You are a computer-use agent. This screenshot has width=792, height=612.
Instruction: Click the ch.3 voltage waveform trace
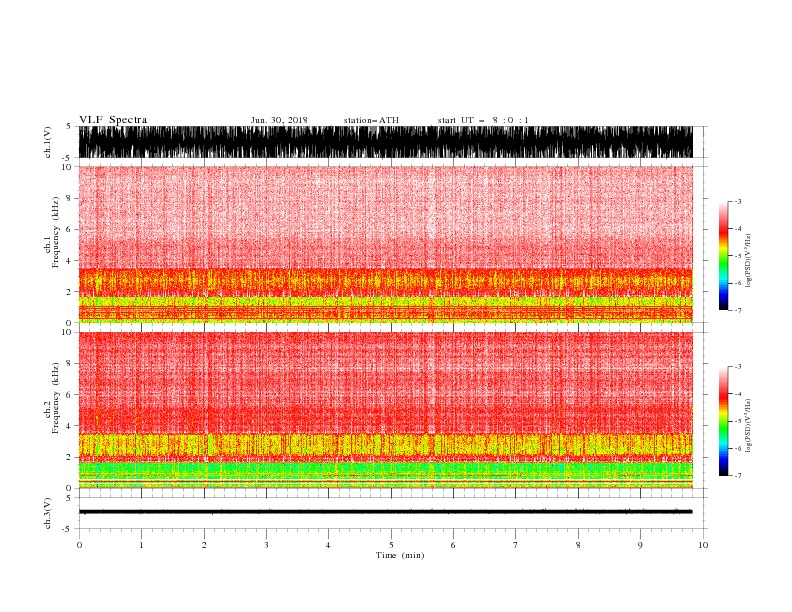tap(386, 512)
